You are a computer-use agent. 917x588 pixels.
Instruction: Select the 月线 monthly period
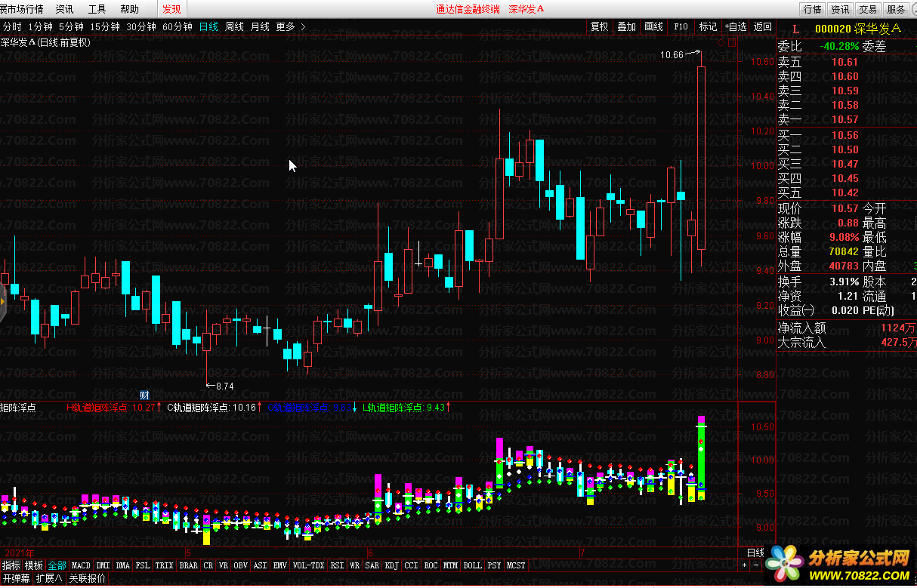coord(260,27)
